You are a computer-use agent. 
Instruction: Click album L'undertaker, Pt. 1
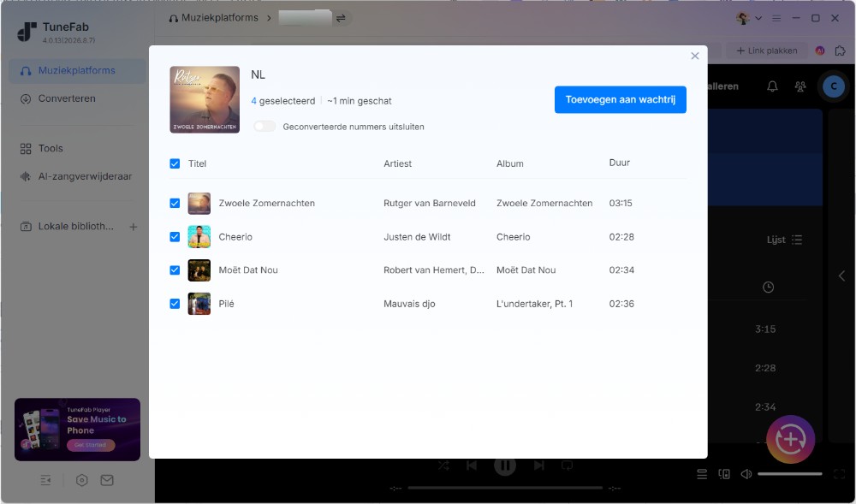tap(534, 304)
